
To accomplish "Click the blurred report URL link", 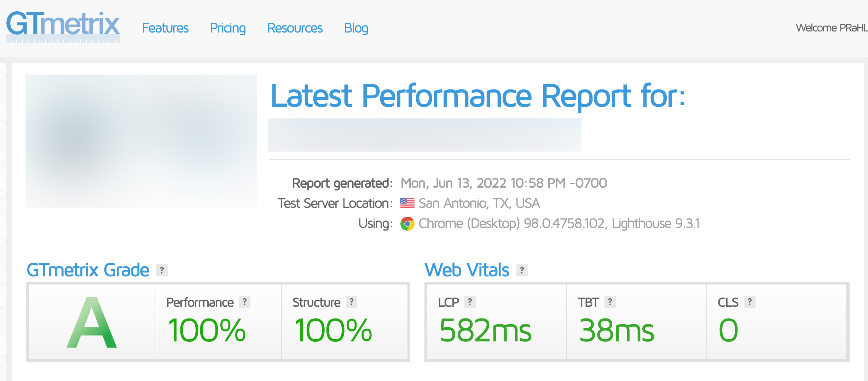I will pos(424,135).
